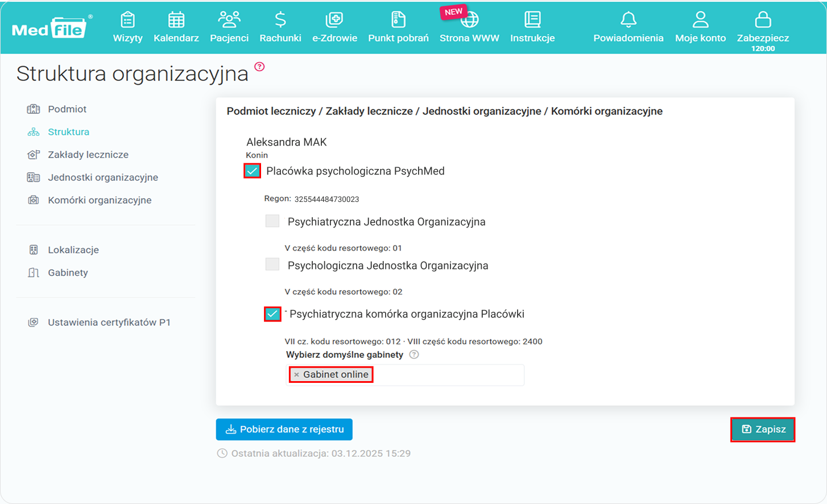Remove the Gabinet online tag
827x504 pixels.
(x=296, y=375)
